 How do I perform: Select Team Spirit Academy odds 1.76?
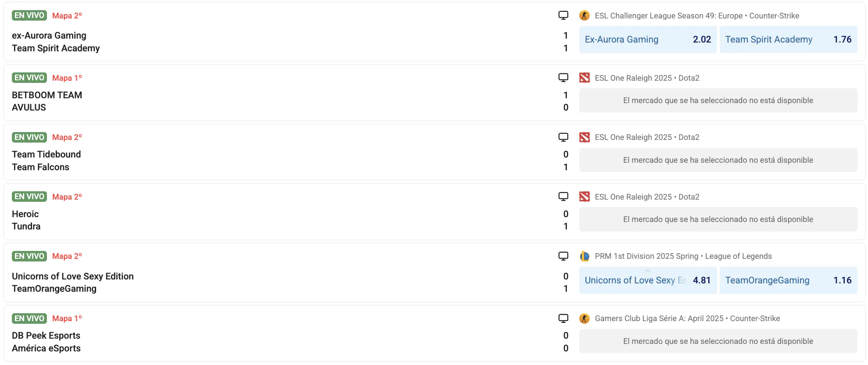(x=788, y=39)
